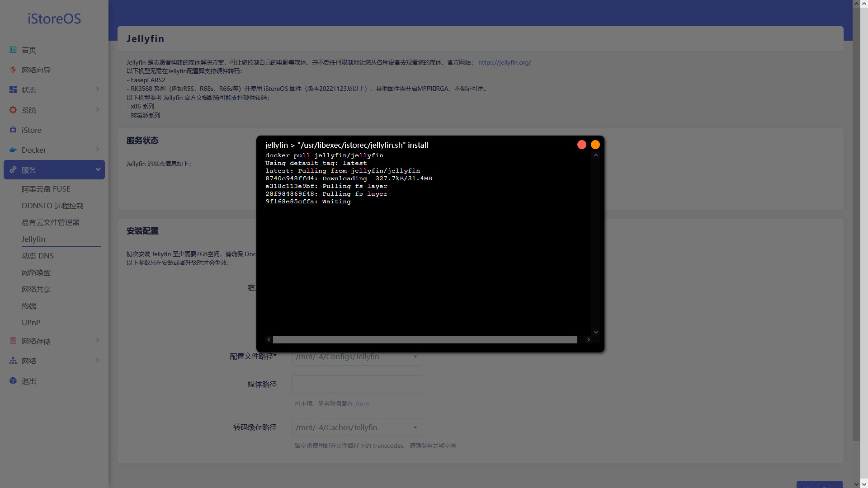This screenshot has width=868, height=488.
Task: Click terminal vertical scrollbar up arrow
Action: tap(596, 155)
